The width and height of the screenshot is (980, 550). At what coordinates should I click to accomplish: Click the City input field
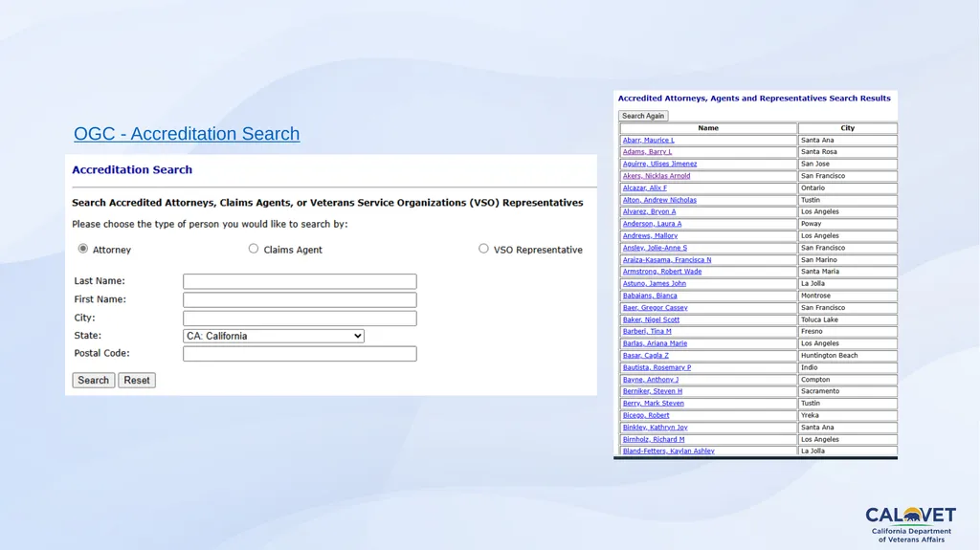coord(300,318)
